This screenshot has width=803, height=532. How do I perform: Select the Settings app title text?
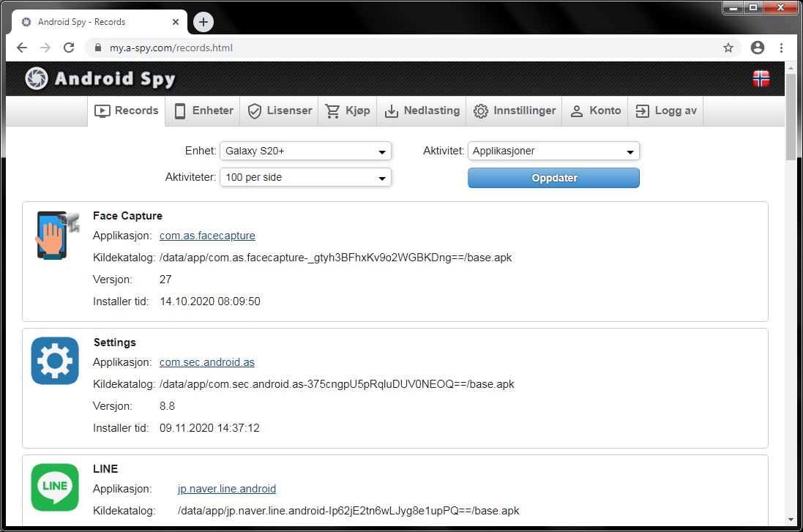(x=115, y=342)
